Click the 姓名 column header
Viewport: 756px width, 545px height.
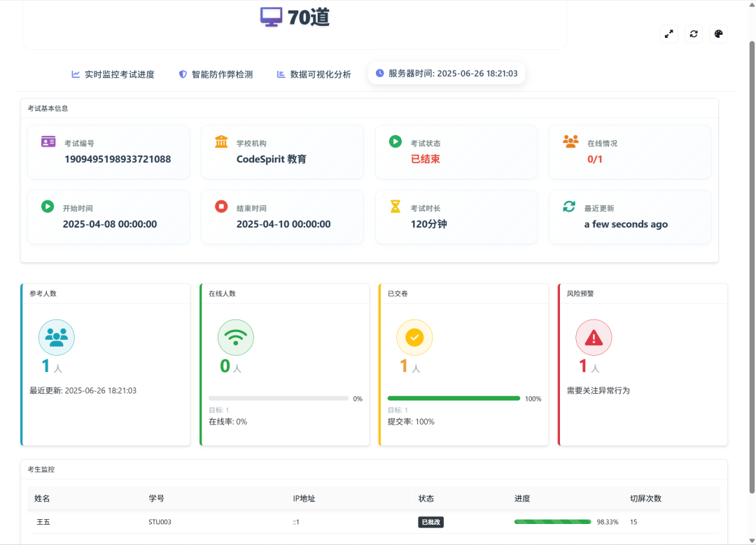pyautogui.click(x=42, y=498)
